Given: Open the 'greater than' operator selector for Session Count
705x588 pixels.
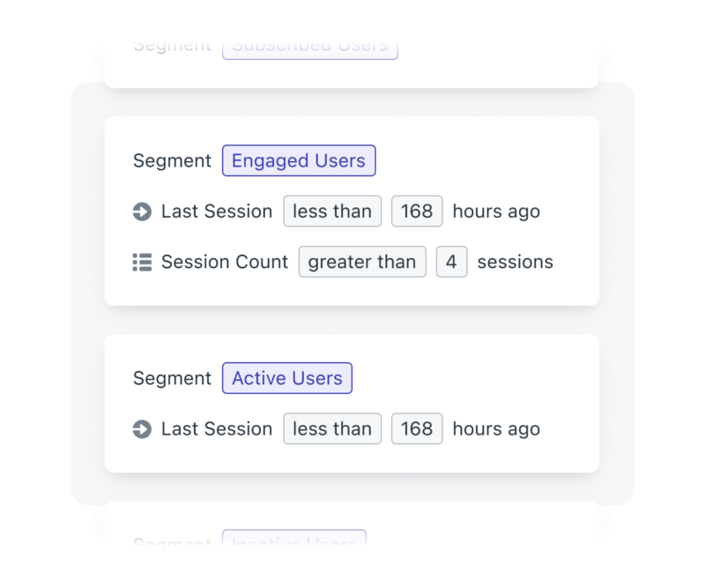Looking at the screenshot, I should pyautogui.click(x=361, y=262).
